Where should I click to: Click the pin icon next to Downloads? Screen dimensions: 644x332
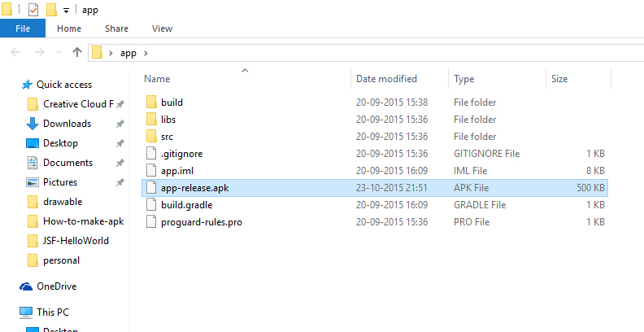click(x=120, y=124)
